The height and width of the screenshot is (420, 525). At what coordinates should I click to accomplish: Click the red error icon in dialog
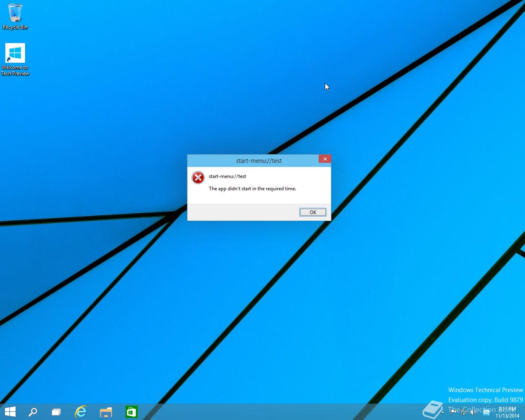tap(198, 178)
